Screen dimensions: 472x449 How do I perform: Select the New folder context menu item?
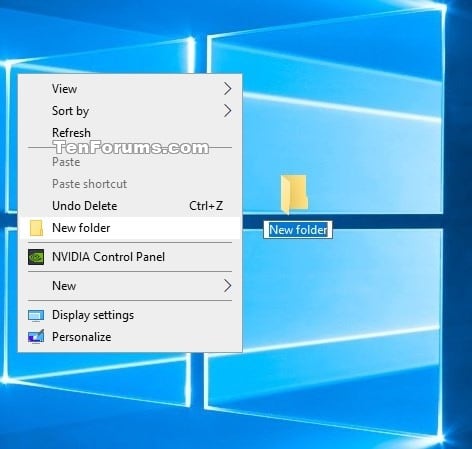pos(130,228)
